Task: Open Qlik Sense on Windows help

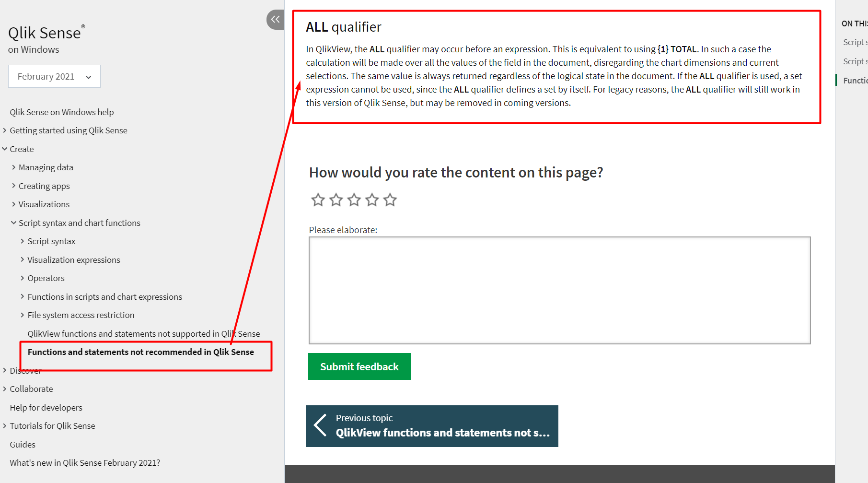Action: click(x=62, y=112)
